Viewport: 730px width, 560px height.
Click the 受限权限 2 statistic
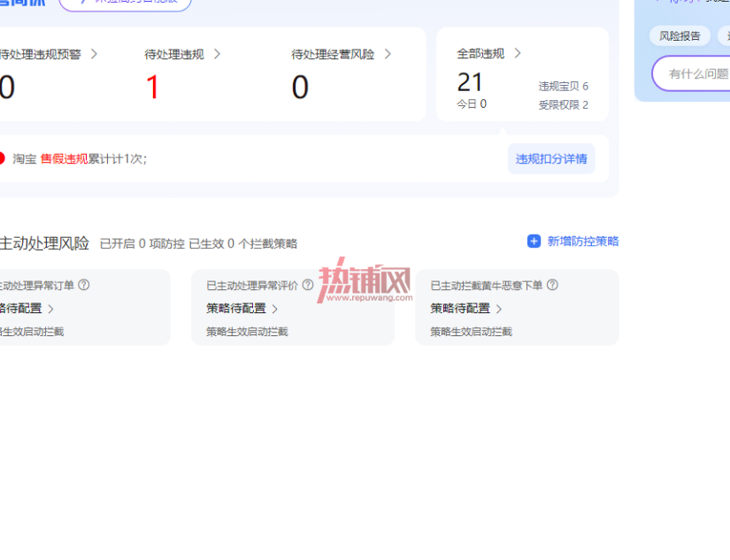pyautogui.click(x=564, y=104)
